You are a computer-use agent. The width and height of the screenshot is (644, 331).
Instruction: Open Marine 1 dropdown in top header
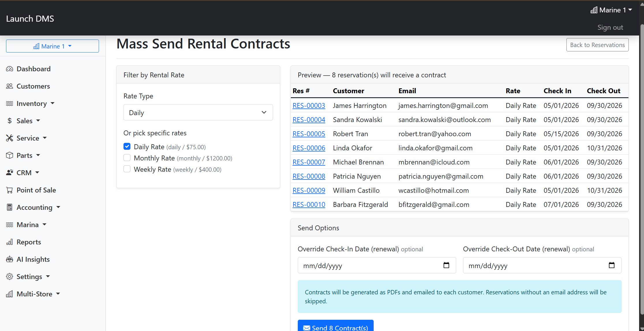[611, 10]
